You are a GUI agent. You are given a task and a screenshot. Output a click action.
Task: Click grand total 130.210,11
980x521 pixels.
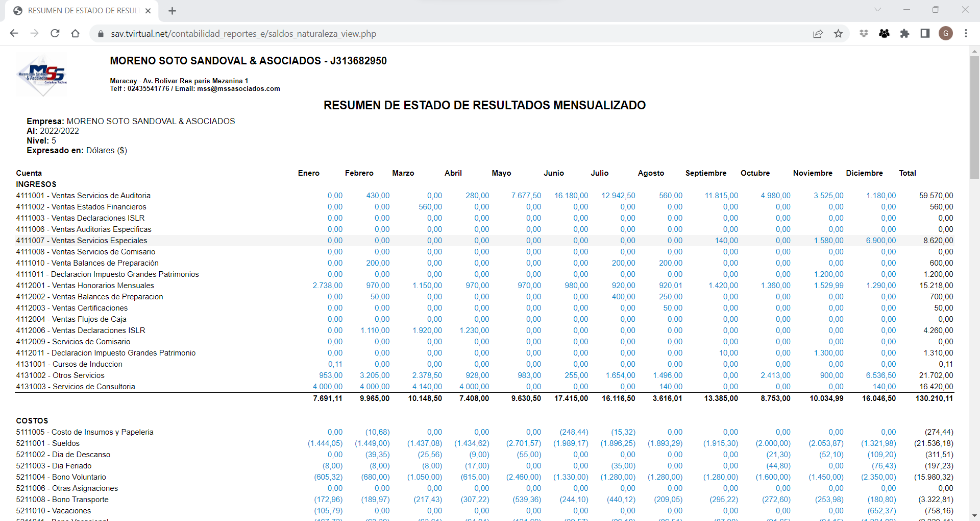[x=934, y=398]
